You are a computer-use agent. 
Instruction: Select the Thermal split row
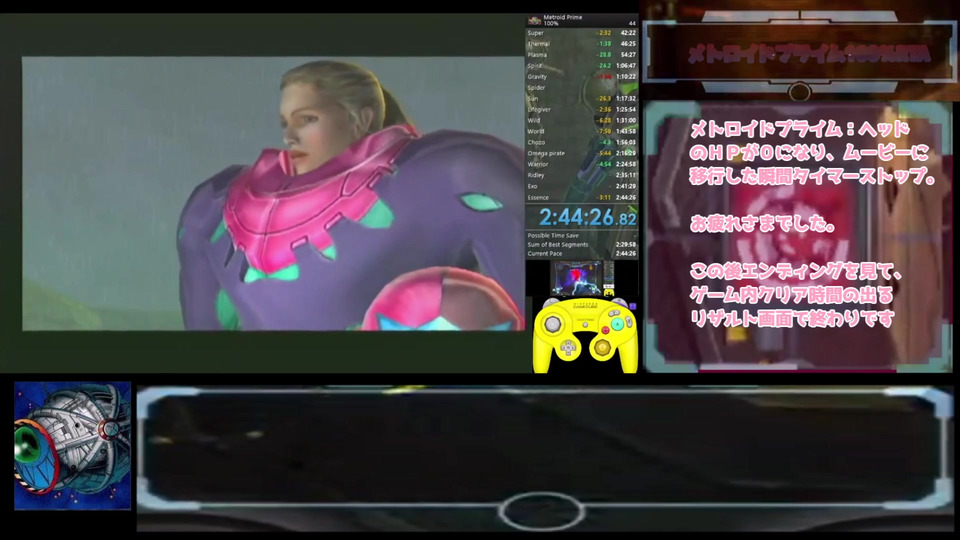pyautogui.click(x=582, y=44)
